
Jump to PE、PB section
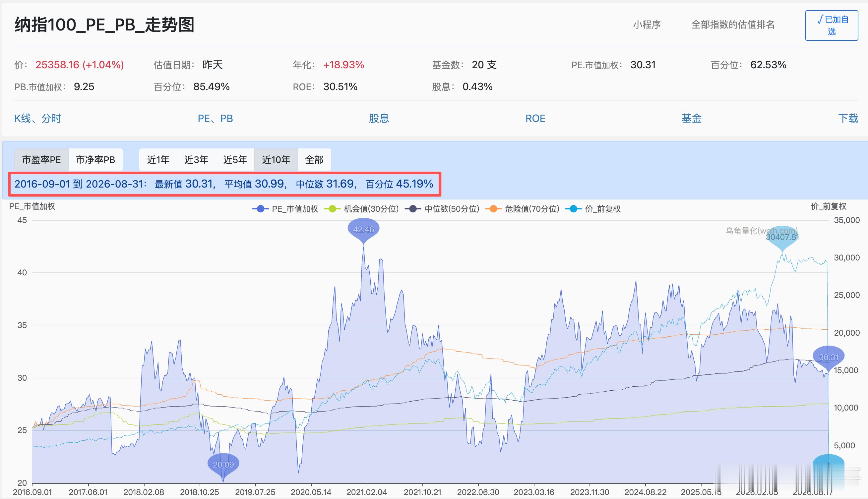pos(216,118)
